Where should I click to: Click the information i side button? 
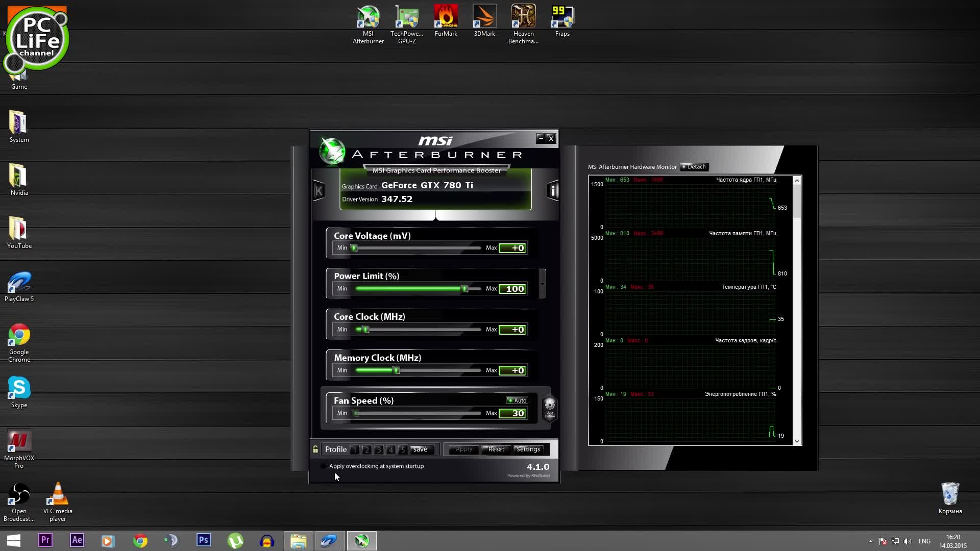(x=553, y=191)
